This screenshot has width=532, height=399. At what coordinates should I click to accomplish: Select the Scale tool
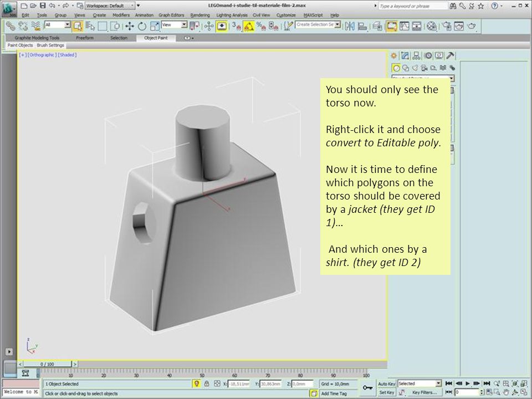(x=155, y=26)
